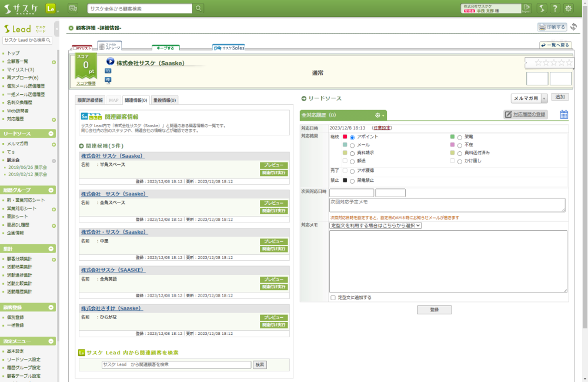Switch to the 顧客詳細情報 tab
Image resolution: width=588 pixels, height=382 pixels.
coord(91,100)
